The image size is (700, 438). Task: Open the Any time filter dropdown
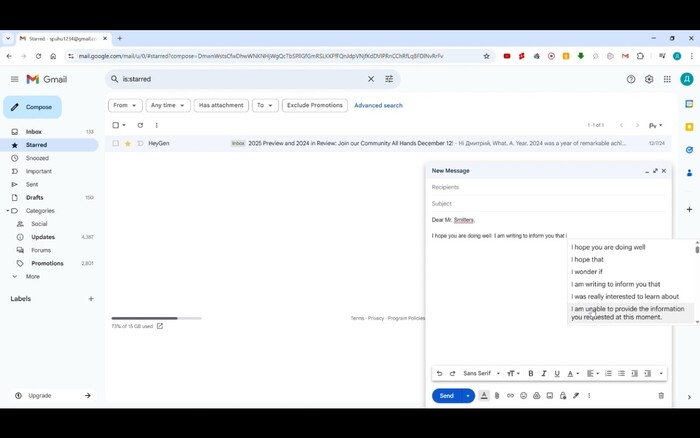[167, 105]
